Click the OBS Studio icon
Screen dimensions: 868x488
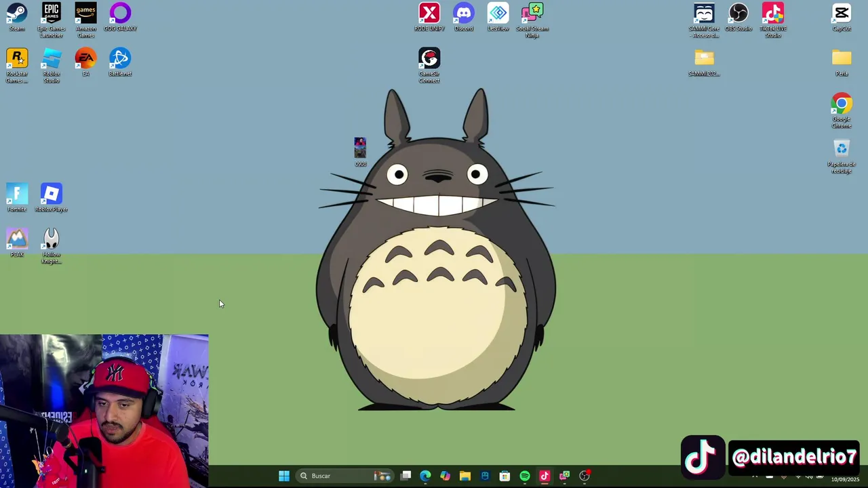click(x=738, y=18)
